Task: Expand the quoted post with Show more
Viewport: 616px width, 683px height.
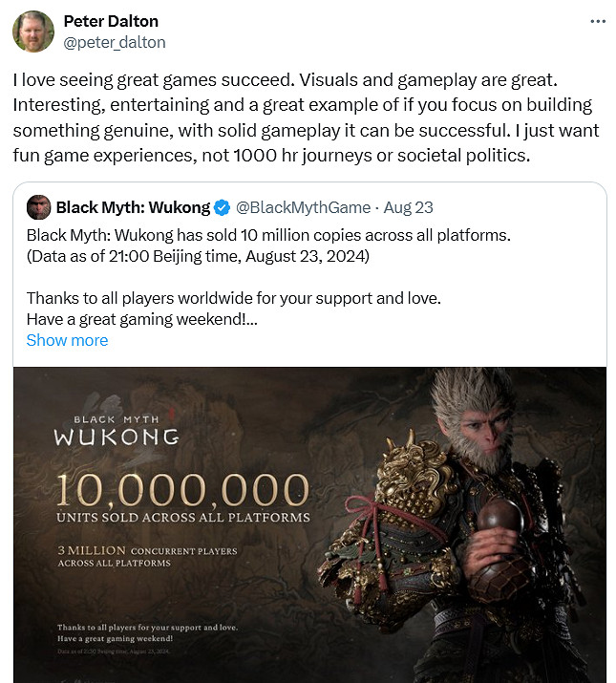Action: click(x=67, y=340)
